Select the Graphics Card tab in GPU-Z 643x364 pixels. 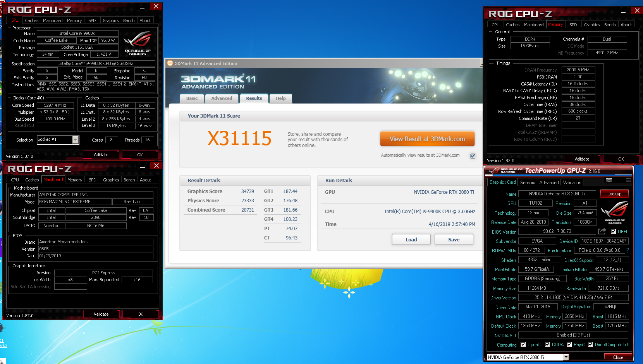click(502, 182)
